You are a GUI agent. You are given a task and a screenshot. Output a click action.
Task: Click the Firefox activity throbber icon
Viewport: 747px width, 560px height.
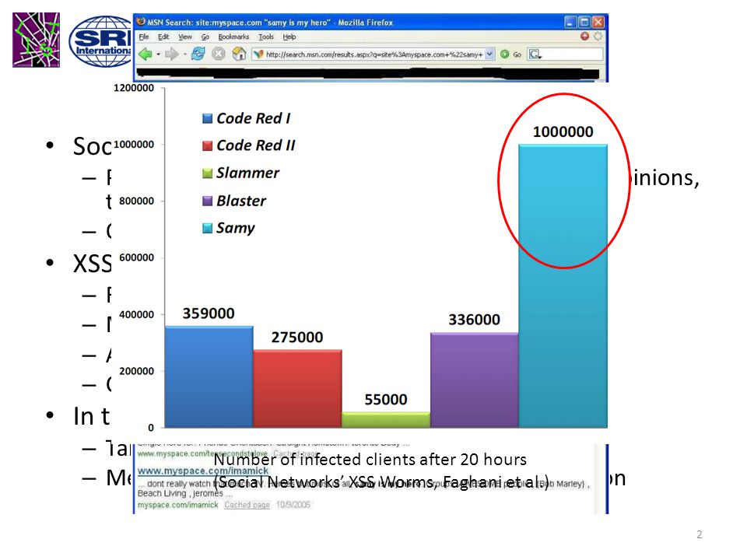pyautogui.click(x=598, y=37)
